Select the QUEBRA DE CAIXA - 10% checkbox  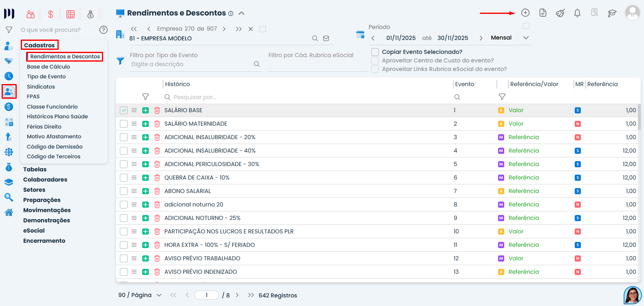tap(124, 178)
